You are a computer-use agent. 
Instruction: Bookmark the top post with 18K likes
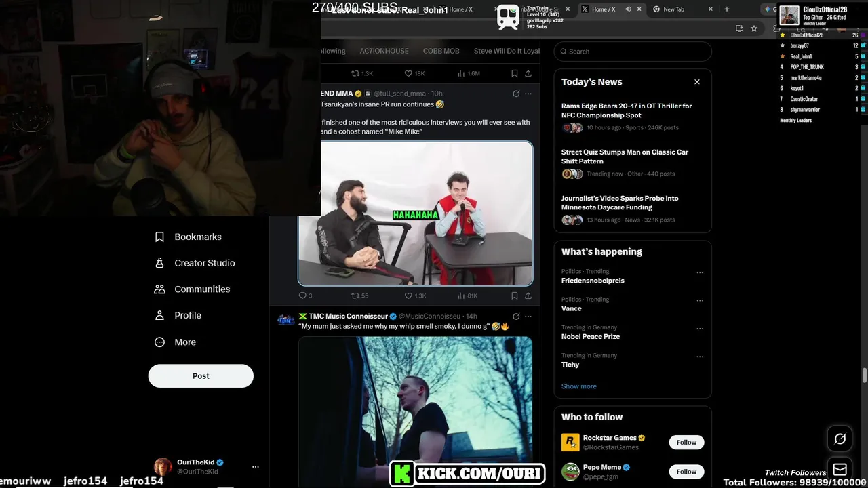coord(514,73)
